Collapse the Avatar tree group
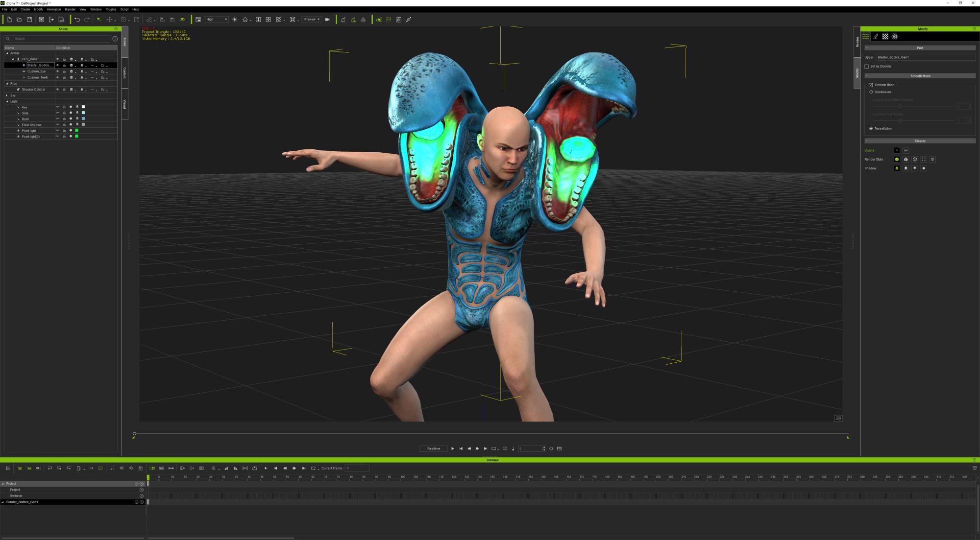Viewport: 980px width, 540px height. tap(7, 53)
